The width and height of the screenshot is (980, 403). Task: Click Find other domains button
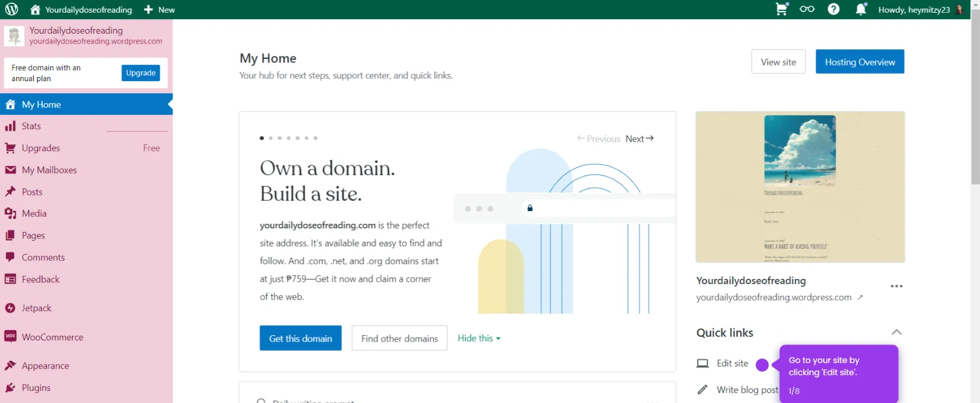pyautogui.click(x=400, y=338)
